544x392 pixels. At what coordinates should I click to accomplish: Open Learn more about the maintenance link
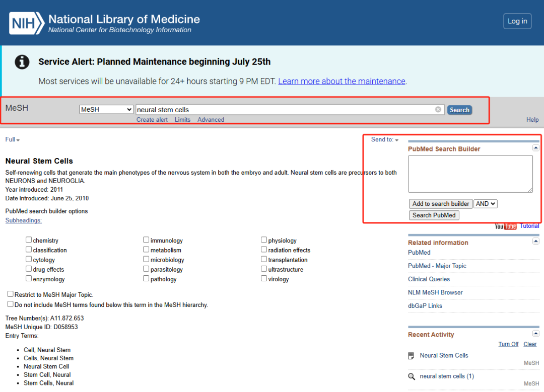[342, 82]
